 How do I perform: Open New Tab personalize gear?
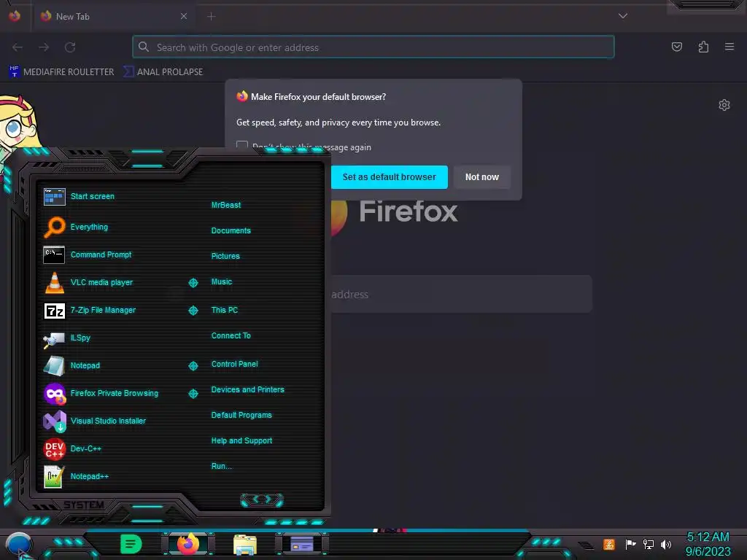(724, 105)
